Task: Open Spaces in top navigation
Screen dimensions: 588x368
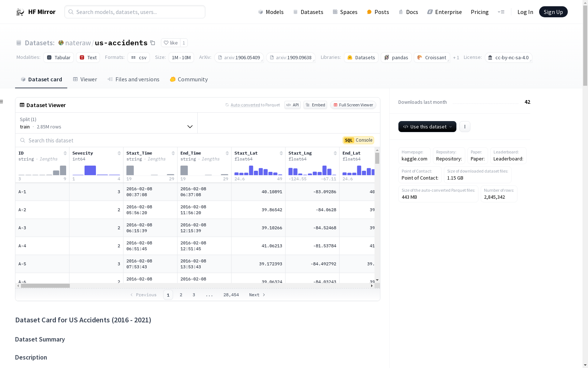Action: click(x=345, y=12)
